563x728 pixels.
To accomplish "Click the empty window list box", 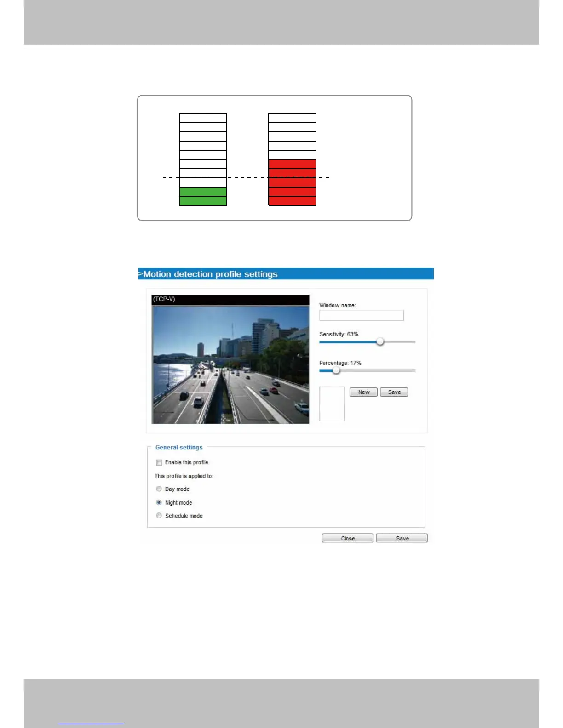I will [332, 404].
